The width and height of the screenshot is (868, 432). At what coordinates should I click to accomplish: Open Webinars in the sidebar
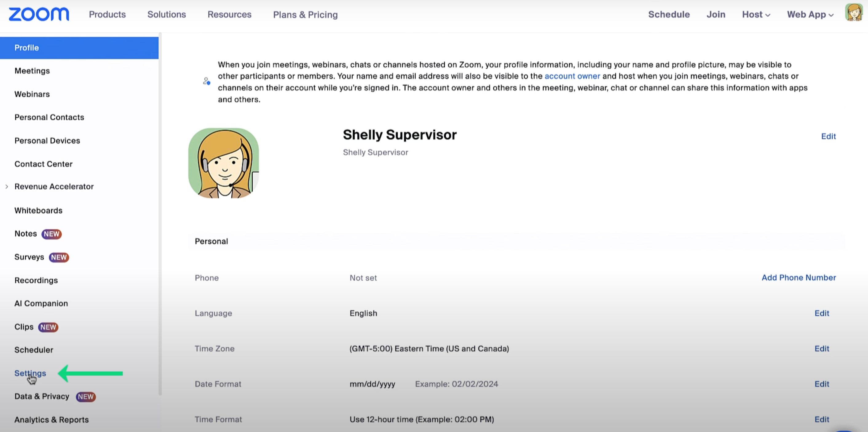coord(32,94)
